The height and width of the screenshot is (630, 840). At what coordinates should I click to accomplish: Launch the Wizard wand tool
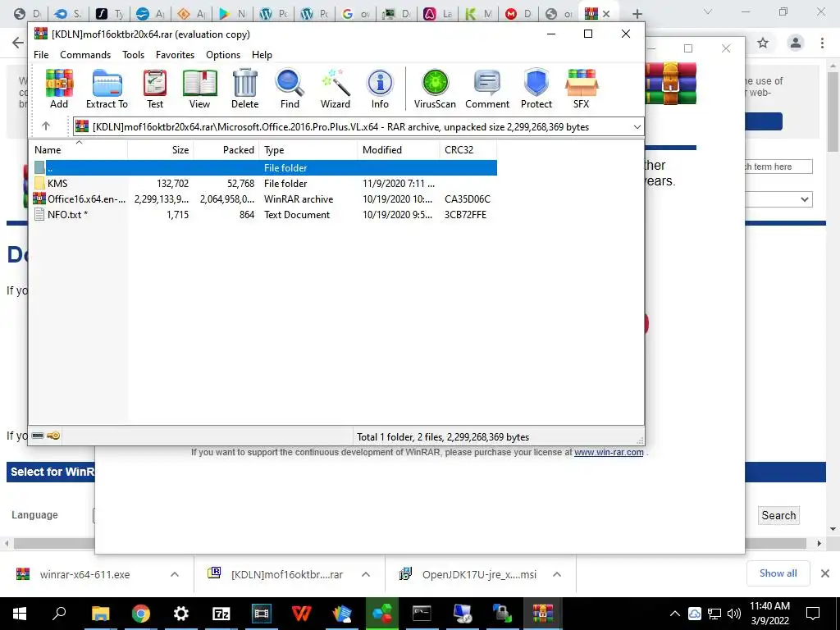(x=336, y=89)
